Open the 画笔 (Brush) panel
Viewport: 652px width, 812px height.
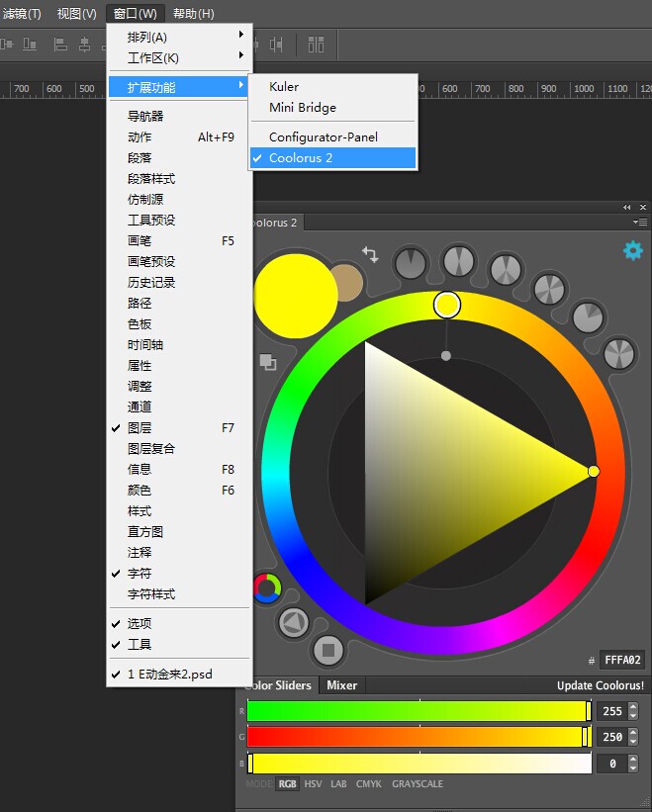pyautogui.click(x=180, y=240)
